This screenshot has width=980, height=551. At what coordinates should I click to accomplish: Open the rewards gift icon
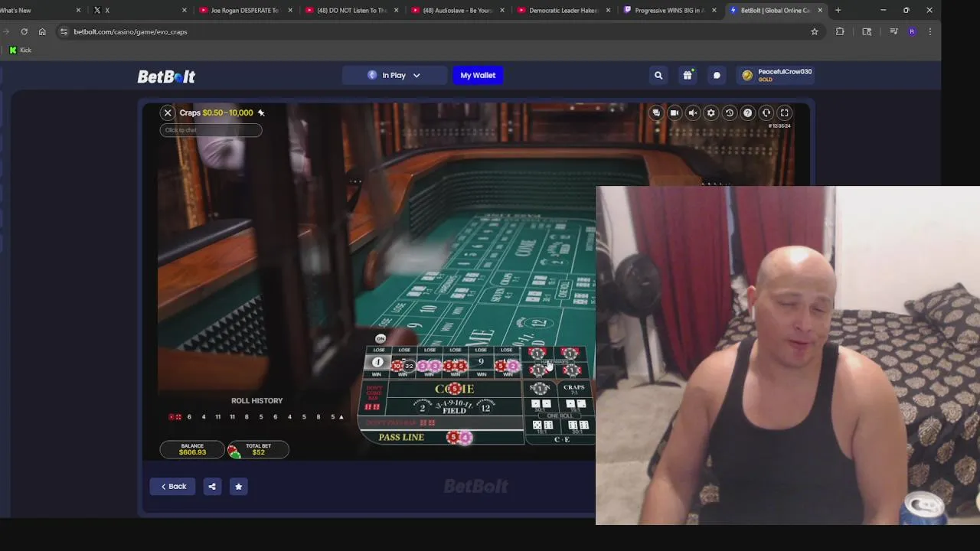(x=688, y=75)
